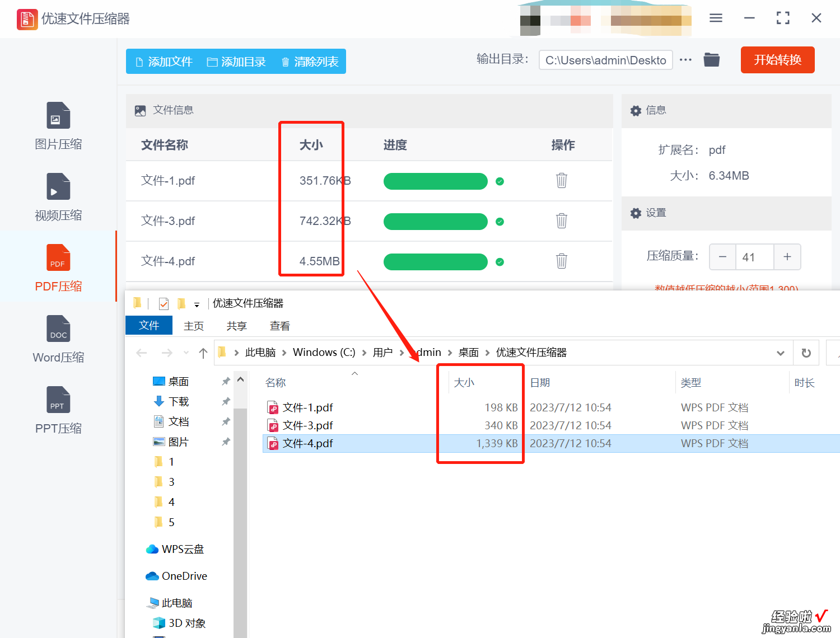Viewport: 840px width, 638px height.
Task: Sort files by 日期 column header
Action: 540,382
